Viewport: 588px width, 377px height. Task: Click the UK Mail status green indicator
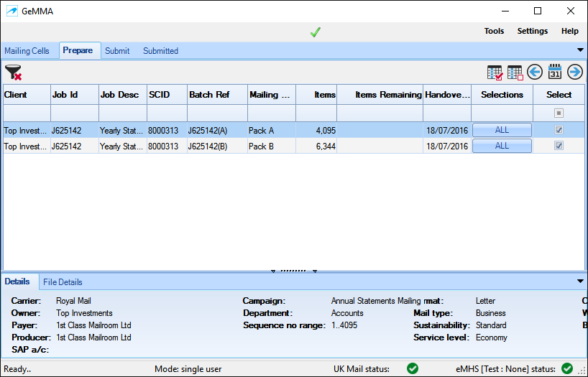[x=413, y=368]
